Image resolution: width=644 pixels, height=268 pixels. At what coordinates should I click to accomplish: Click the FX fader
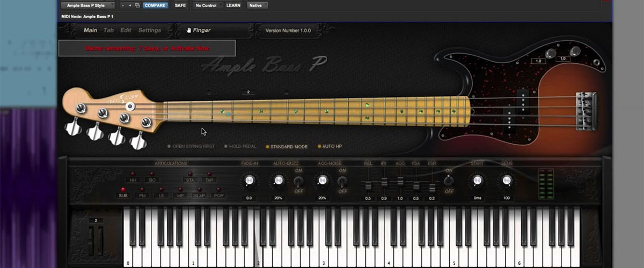point(384,183)
